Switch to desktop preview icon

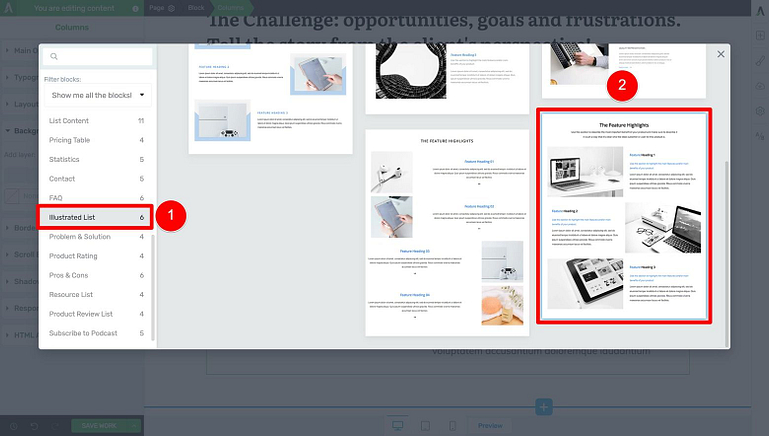coord(398,425)
